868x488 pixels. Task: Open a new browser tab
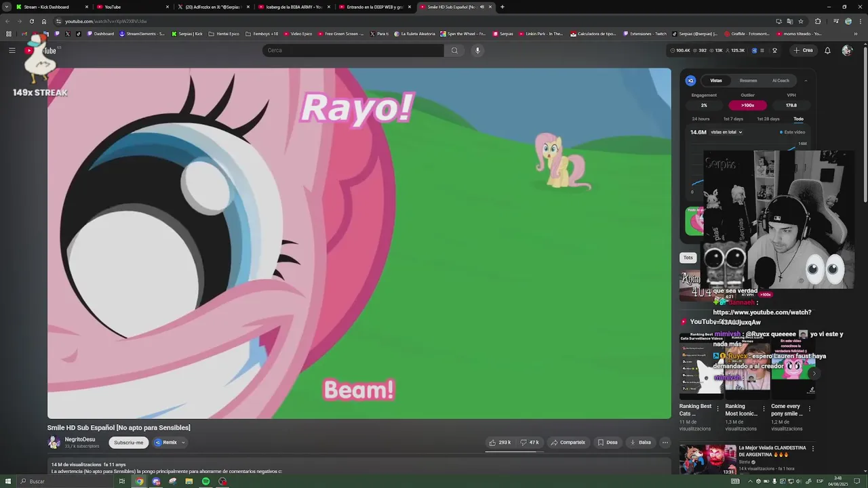(502, 7)
